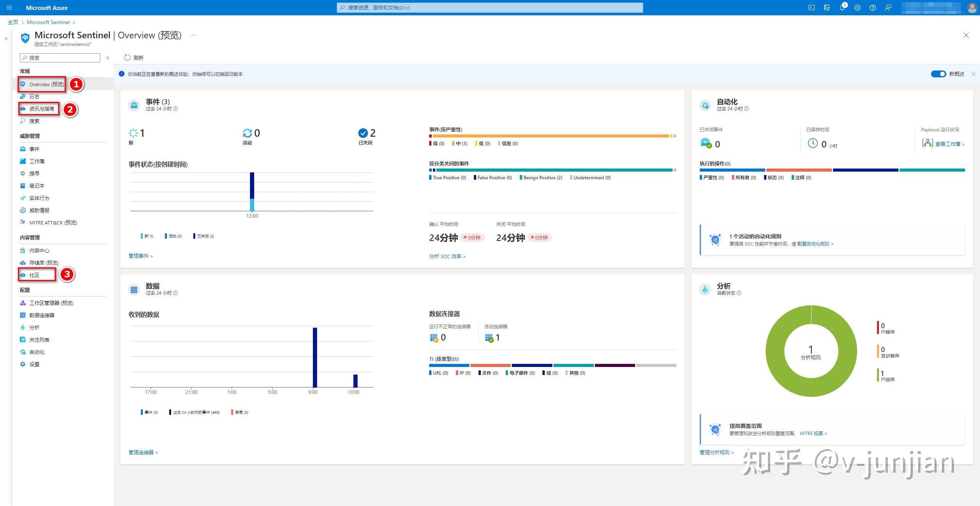Toggle the 新概述 new overview switch

point(938,74)
